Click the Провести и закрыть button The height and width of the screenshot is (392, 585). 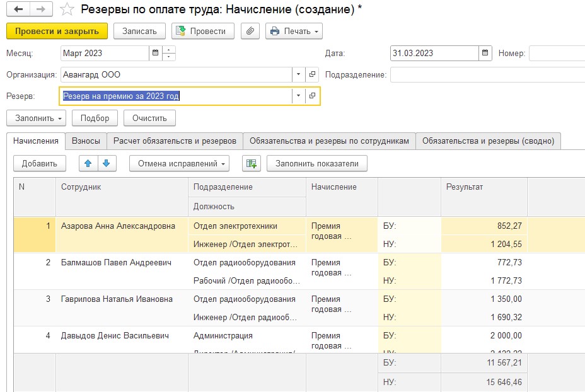coord(57,31)
